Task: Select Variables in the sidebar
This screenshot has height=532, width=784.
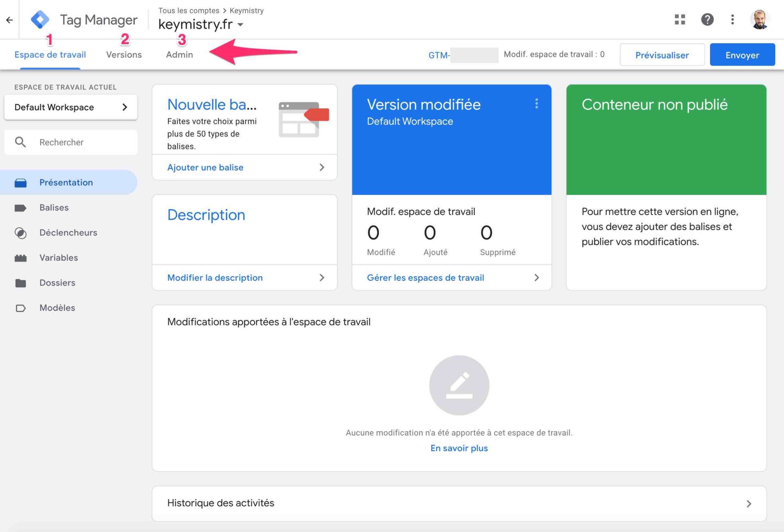Action: pyautogui.click(x=58, y=258)
